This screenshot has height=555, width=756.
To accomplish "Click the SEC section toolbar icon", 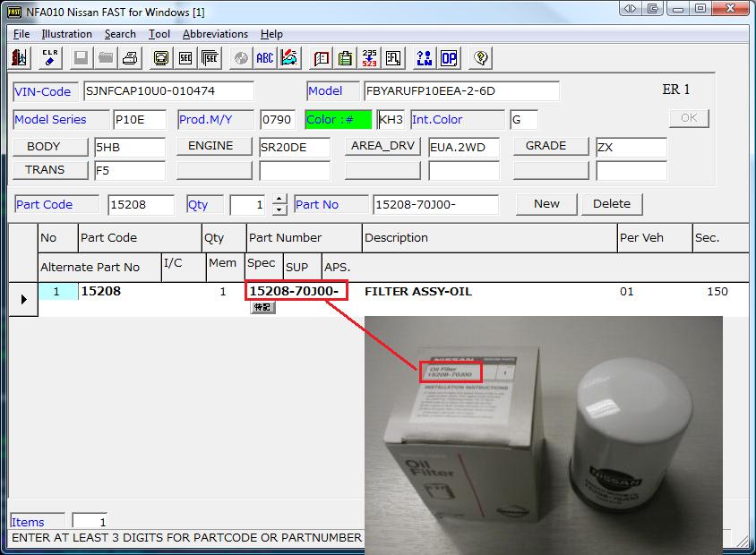I will pos(185,58).
